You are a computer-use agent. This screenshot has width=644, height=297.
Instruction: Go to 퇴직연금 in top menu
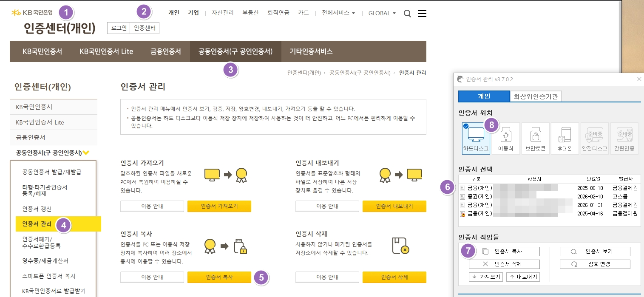click(x=278, y=13)
